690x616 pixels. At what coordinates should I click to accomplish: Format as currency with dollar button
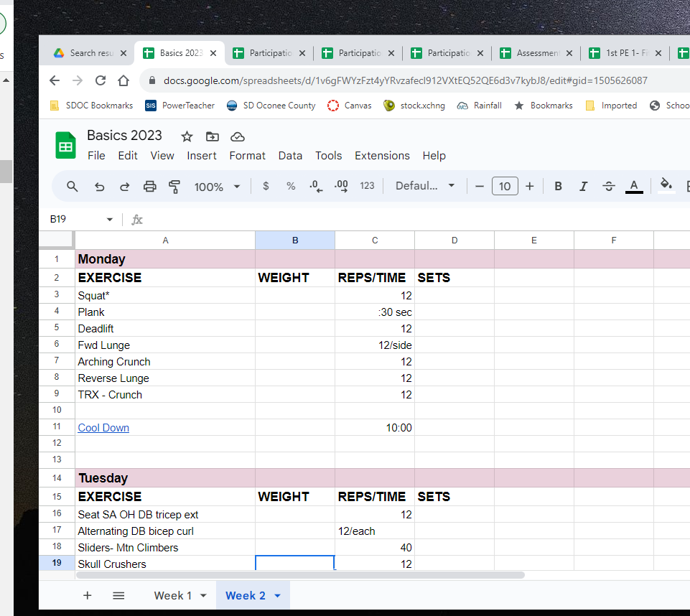tap(266, 186)
